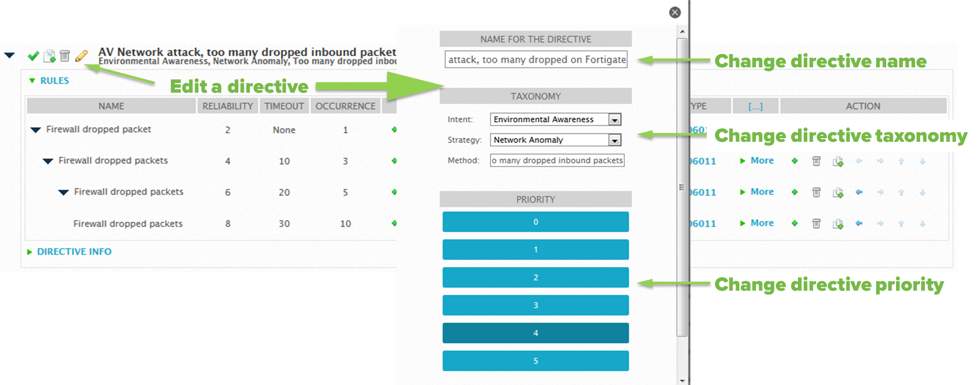This screenshot has height=385, width=980.
Task: Open the Intent dropdown, Environmental Awareness
Action: (x=556, y=119)
